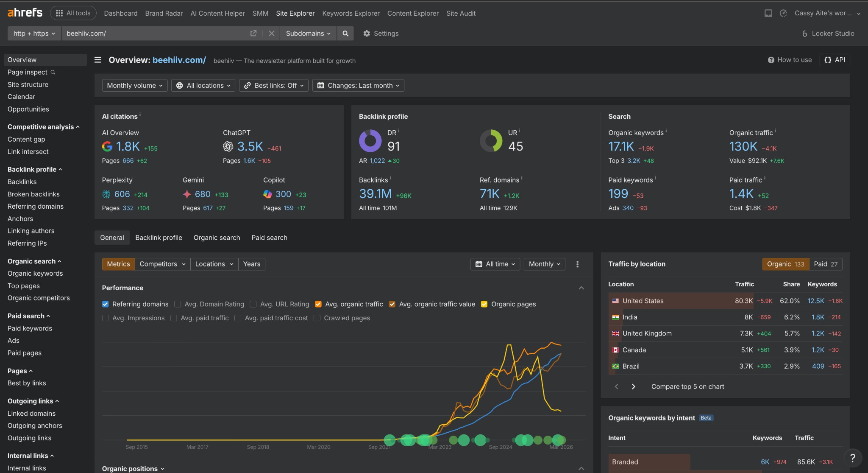Image resolution: width=868 pixels, height=473 pixels.
Task: Open the All tools grid menu
Action: 73,13
